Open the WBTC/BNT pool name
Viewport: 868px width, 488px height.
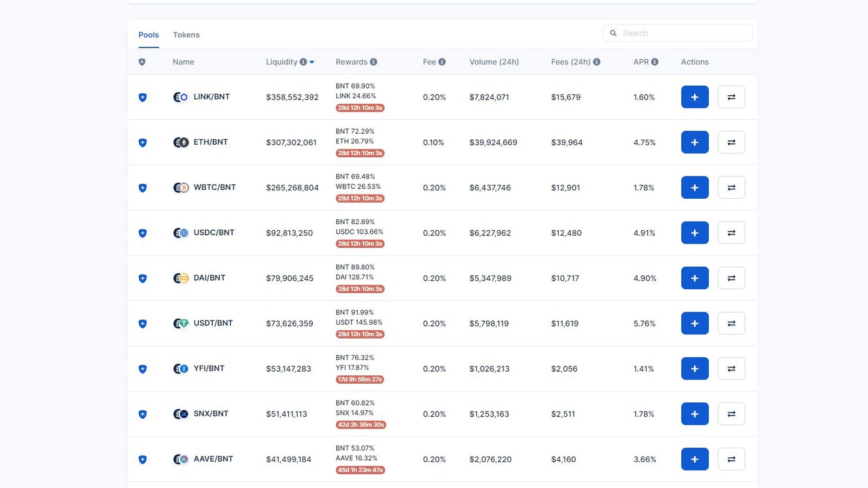pyautogui.click(x=215, y=187)
